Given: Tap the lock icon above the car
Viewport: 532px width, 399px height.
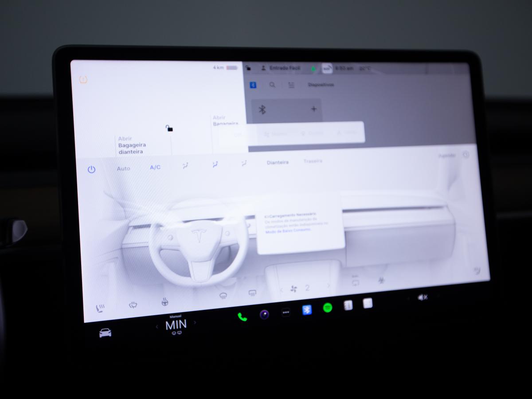Looking at the screenshot, I should click(x=169, y=129).
